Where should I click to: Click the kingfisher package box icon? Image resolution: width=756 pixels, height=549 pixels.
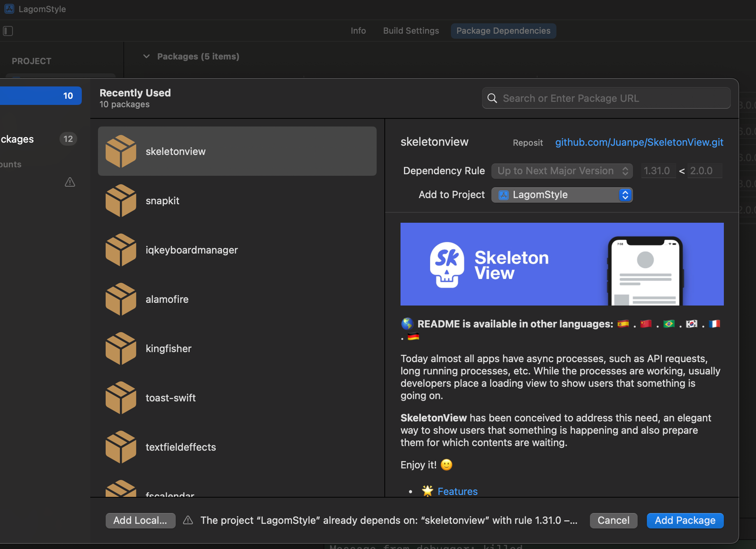point(121,348)
